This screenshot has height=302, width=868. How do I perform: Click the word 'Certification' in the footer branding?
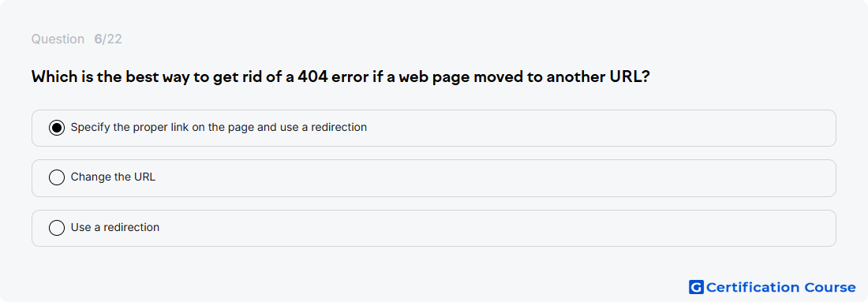(752, 287)
